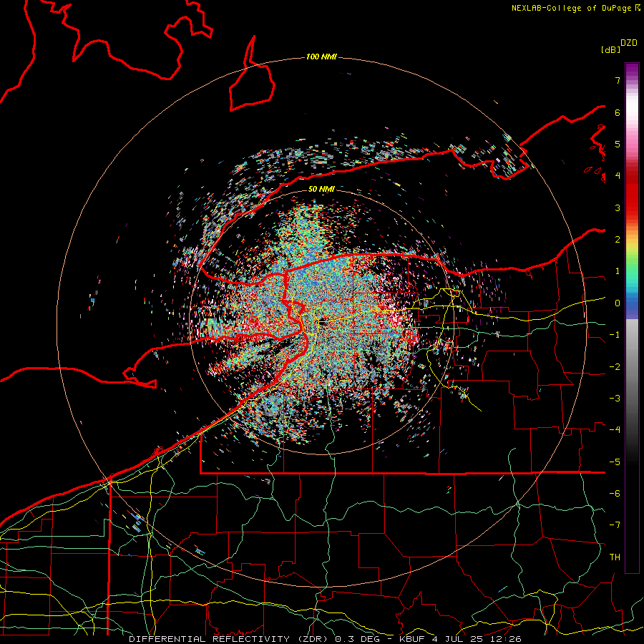
Task: Click the "DZD" legend title
Action: (629, 43)
